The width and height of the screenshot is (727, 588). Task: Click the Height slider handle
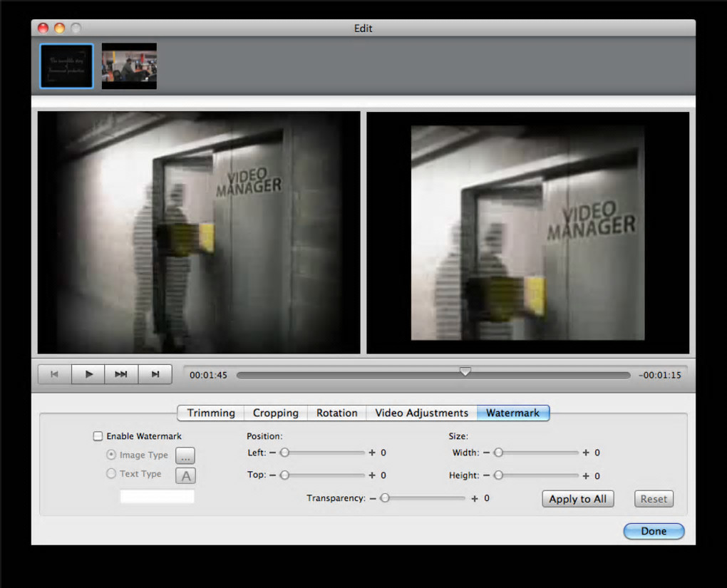[x=498, y=475]
